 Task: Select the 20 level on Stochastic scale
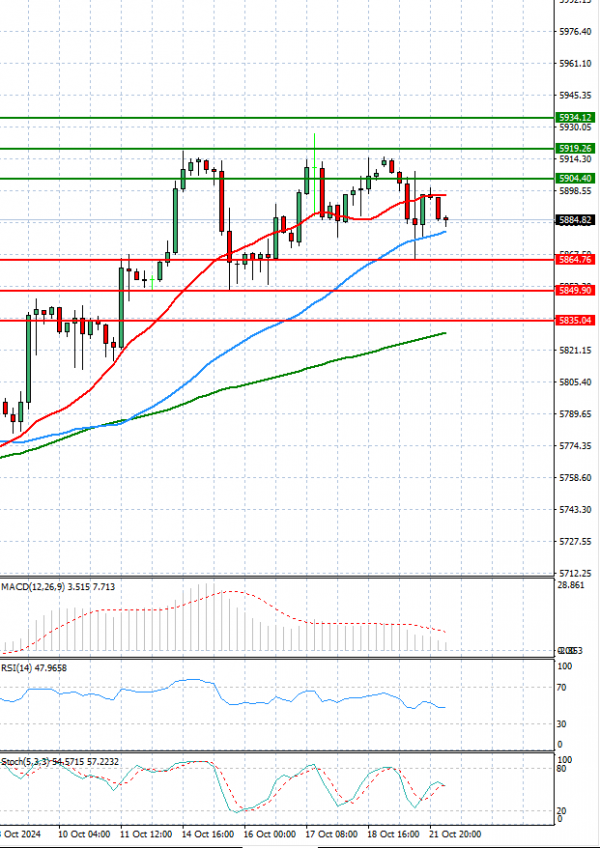click(564, 811)
